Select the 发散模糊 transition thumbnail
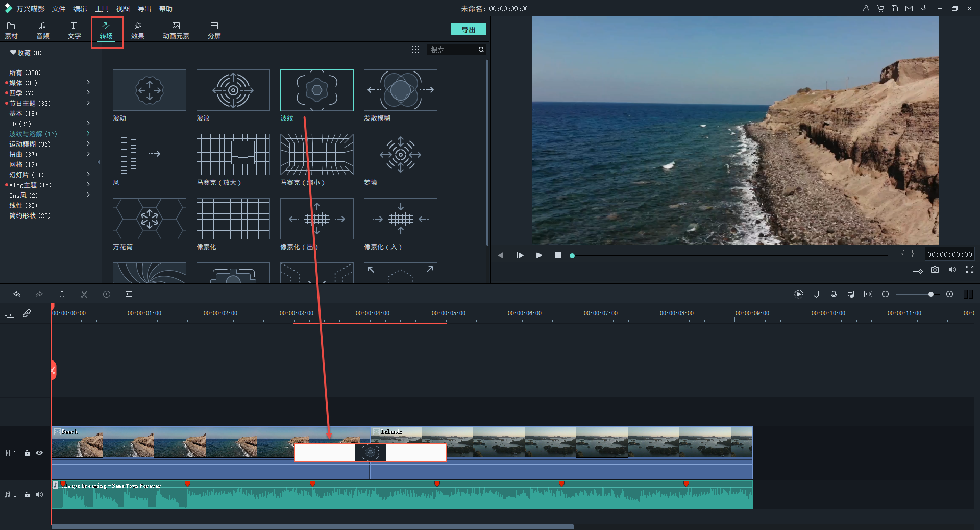 pyautogui.click(x=401, y=90)
